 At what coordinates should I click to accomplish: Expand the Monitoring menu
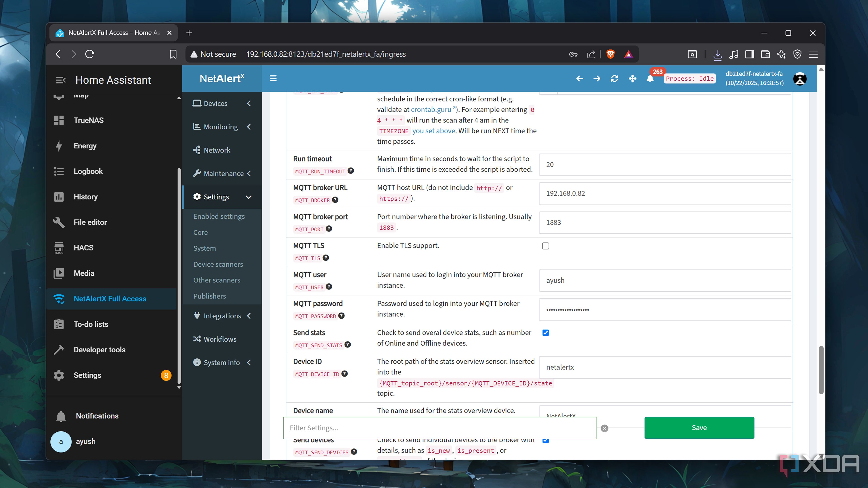coord(222,127)
